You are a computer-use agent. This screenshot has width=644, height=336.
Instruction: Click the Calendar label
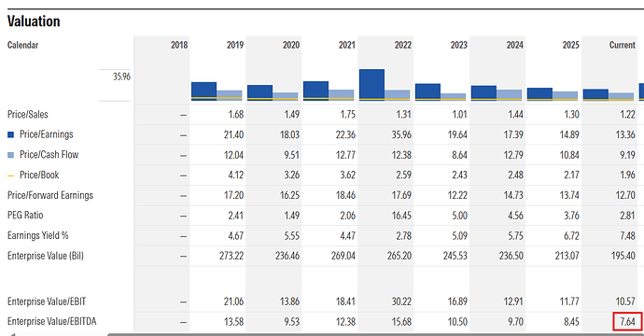click(x=22, y=45)
